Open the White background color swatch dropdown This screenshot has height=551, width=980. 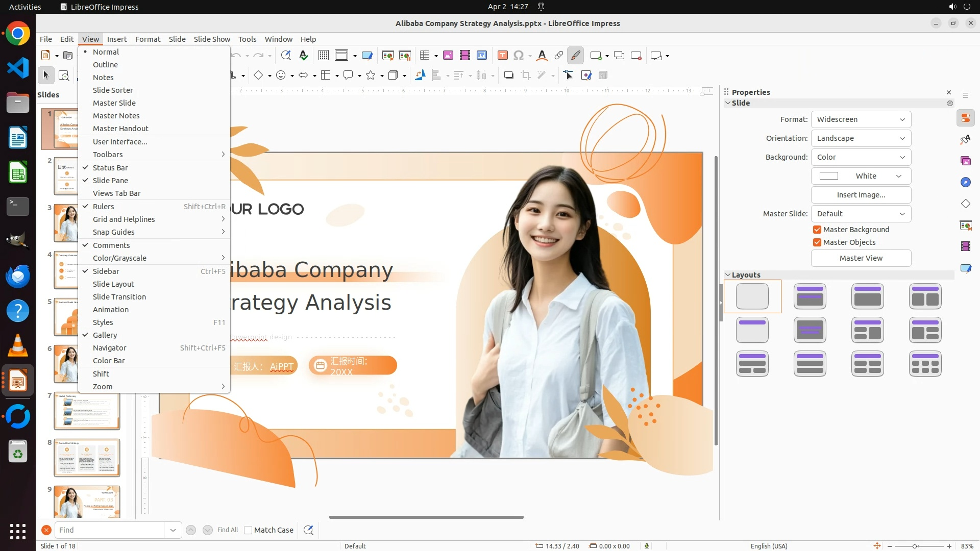tap(861, 176)
